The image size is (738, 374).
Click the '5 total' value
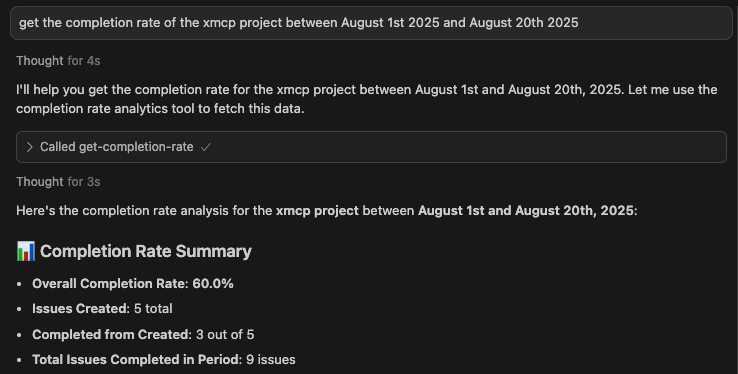153,309
